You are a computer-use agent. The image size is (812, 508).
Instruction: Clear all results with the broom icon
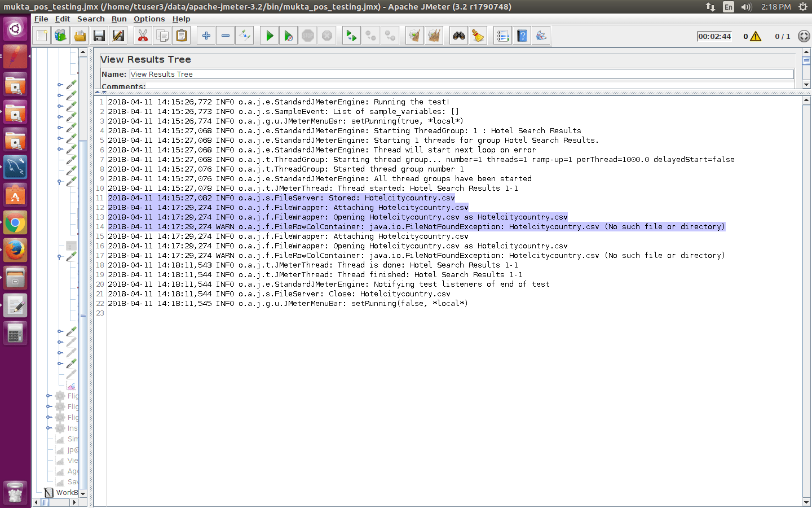click(434, 35)
